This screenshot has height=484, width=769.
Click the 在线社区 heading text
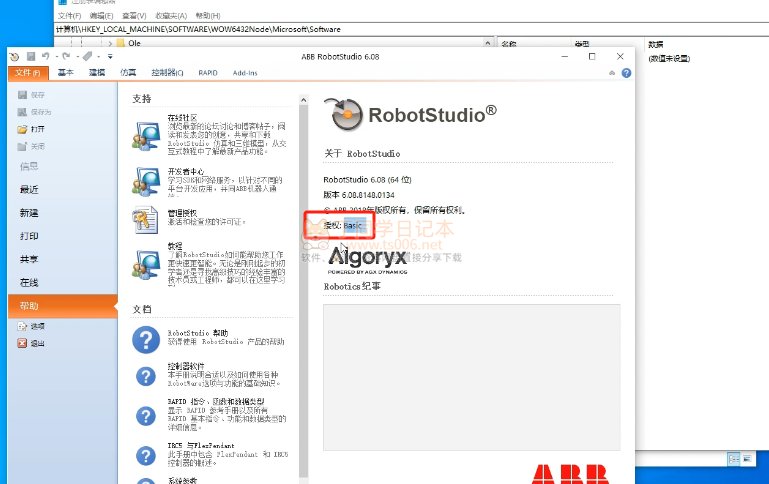[x=182, y=118]
